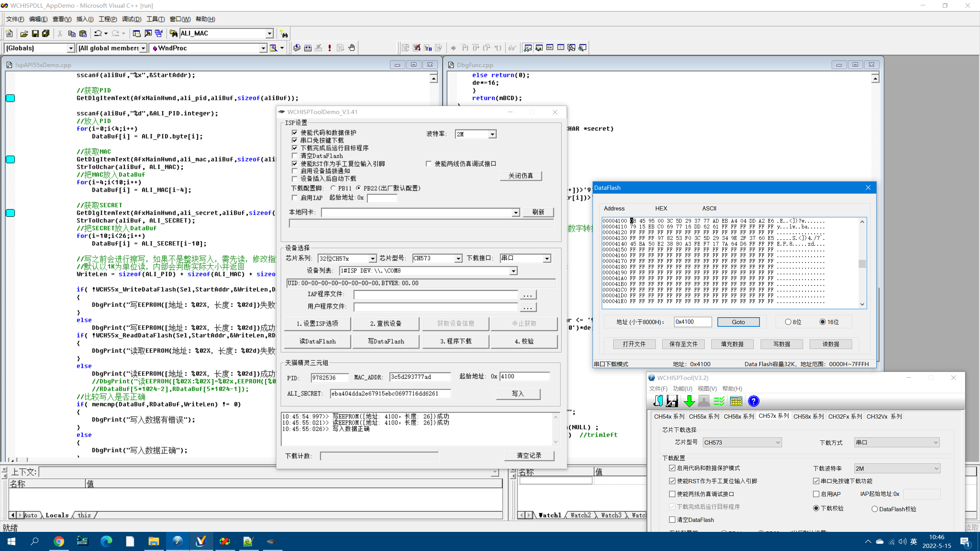
Task: Click the Execute Program red exclamation icon
Action: (330, 48)
